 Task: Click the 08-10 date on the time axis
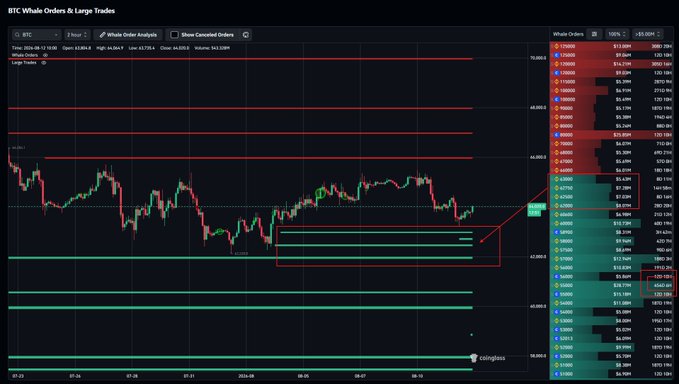417,376
